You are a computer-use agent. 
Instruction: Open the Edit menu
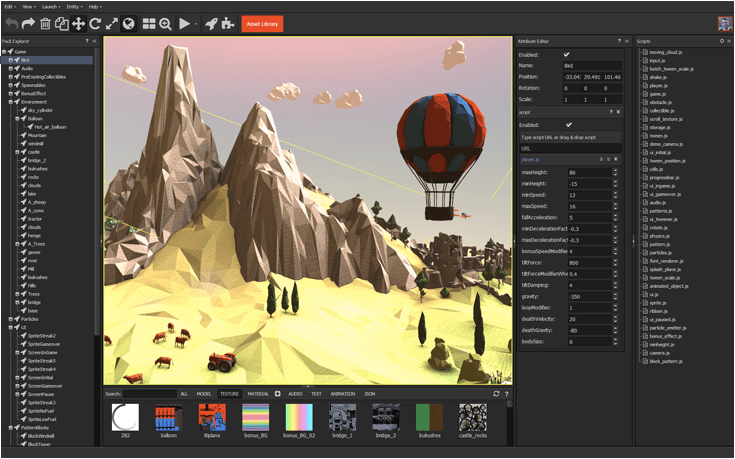click(x=10, y=7)
